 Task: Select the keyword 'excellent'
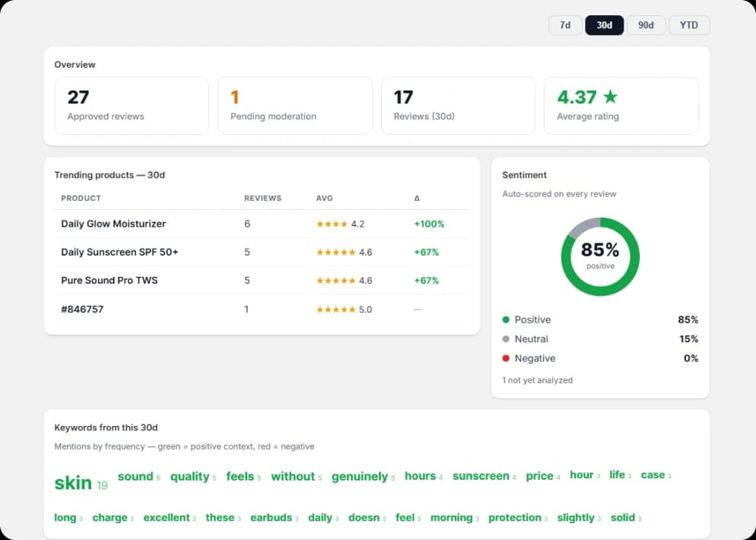(x=167, y=517)
